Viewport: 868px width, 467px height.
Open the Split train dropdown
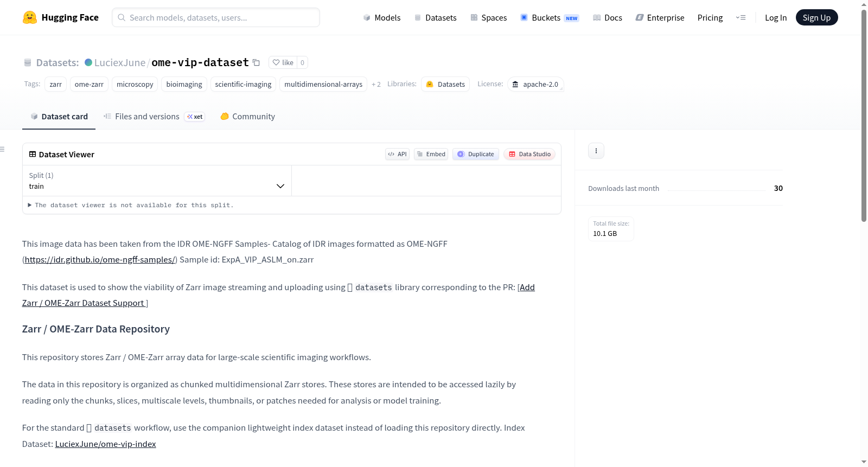[x=157, y=181]
